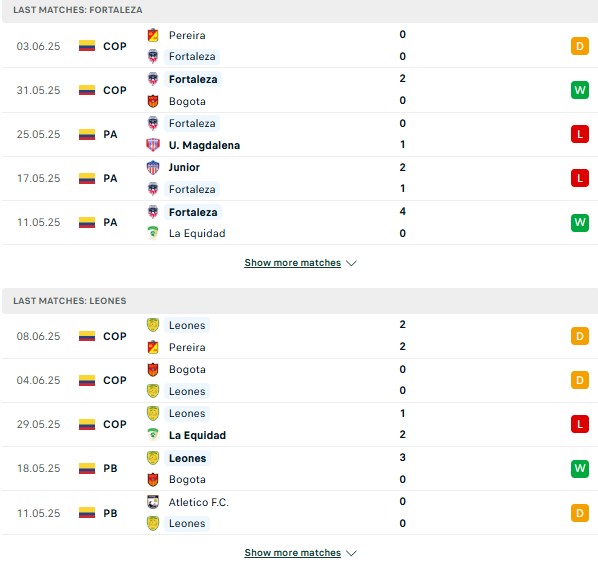Click the green W badge for Fortaleza vs Bogota

point(580,90)
